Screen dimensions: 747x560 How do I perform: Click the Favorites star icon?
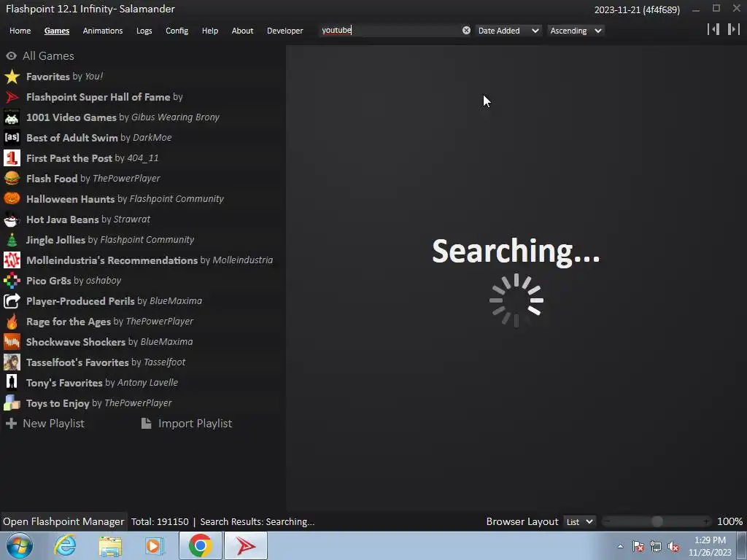[12, 77]
